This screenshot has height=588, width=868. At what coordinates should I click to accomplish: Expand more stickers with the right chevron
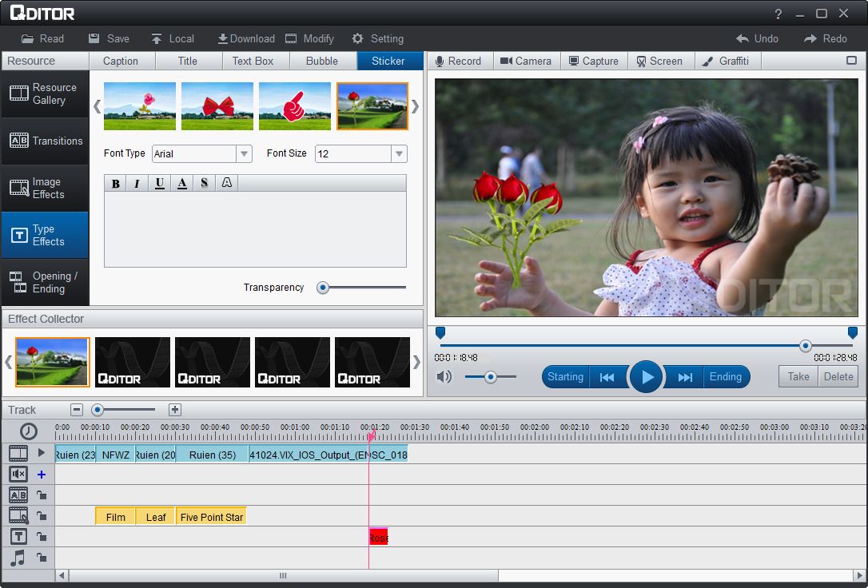(414, 105)
